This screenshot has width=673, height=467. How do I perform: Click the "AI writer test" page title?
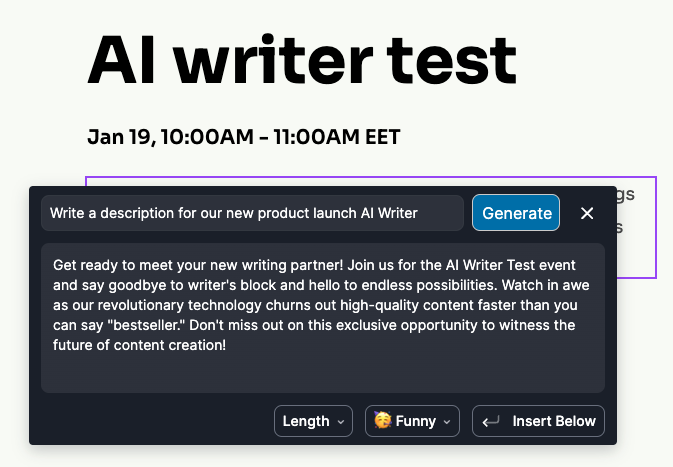click(302, 60)
